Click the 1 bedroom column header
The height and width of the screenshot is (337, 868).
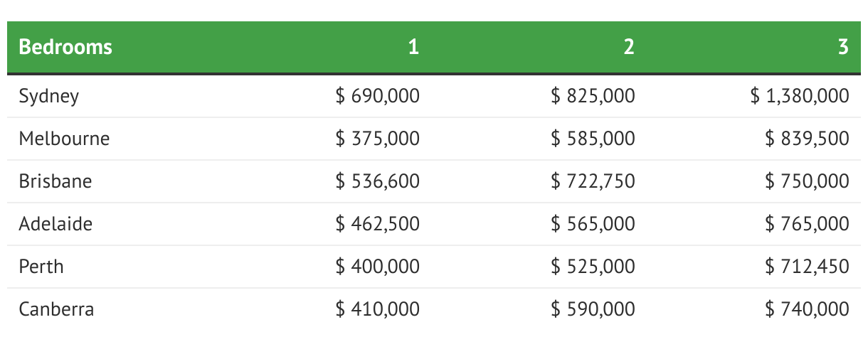pyautogui.click(x=413, y=47)
